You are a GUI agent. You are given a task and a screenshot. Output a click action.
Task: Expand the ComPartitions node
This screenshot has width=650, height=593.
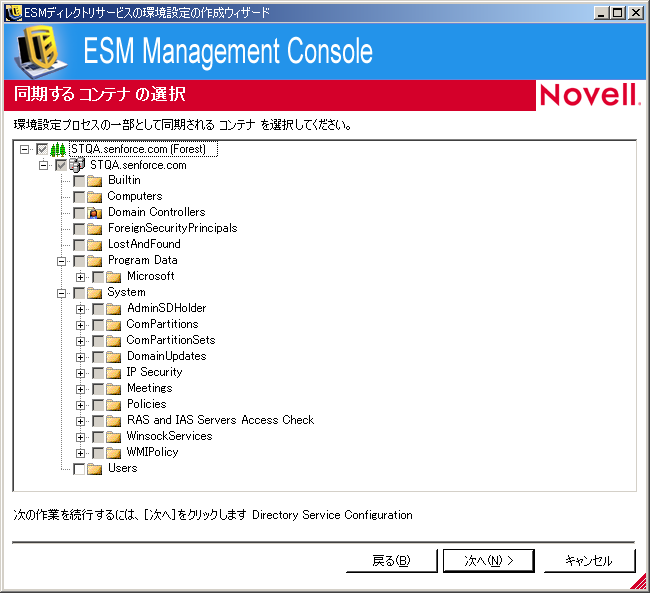(80, 326)
